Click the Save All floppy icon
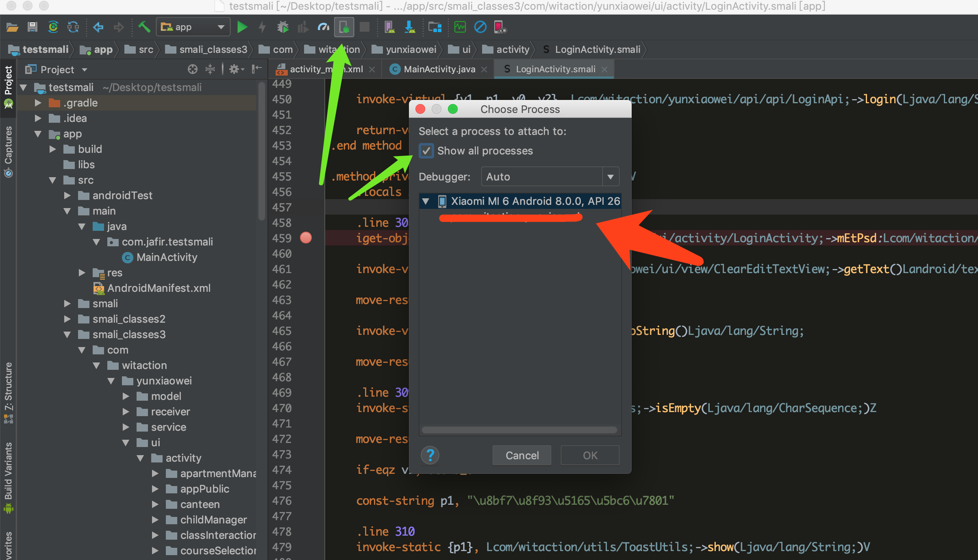Viewport: 978px width, 560px height. pos(32,27)
